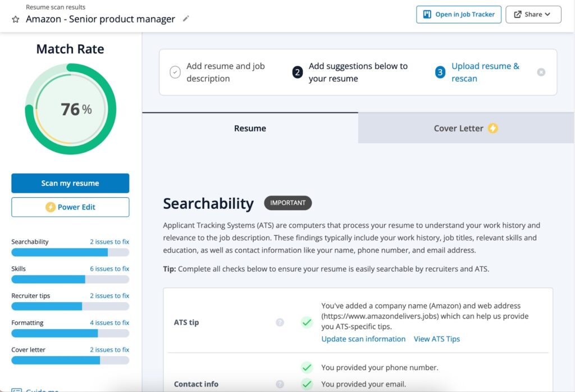Switch to the Resume tab

tap(250, 128)
